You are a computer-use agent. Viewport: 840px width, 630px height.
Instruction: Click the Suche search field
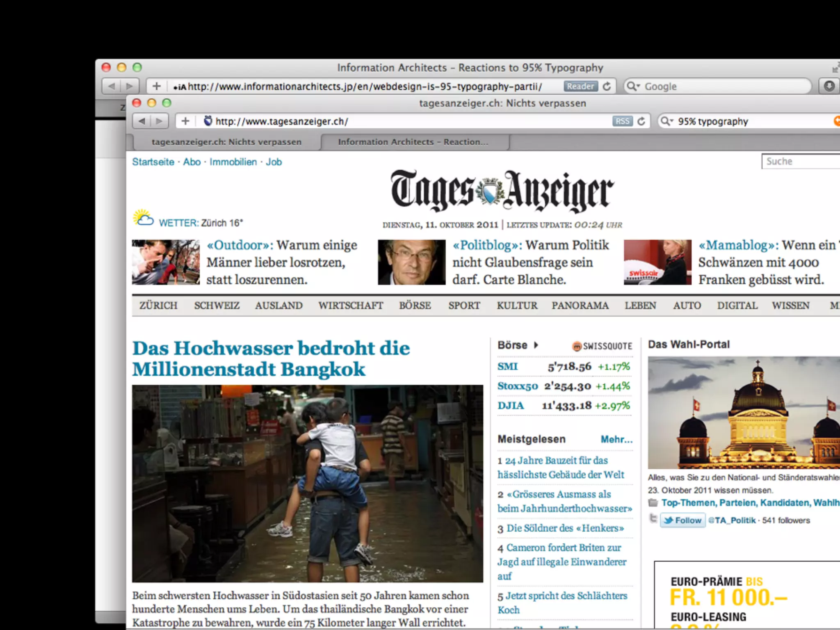click(800, 162)
